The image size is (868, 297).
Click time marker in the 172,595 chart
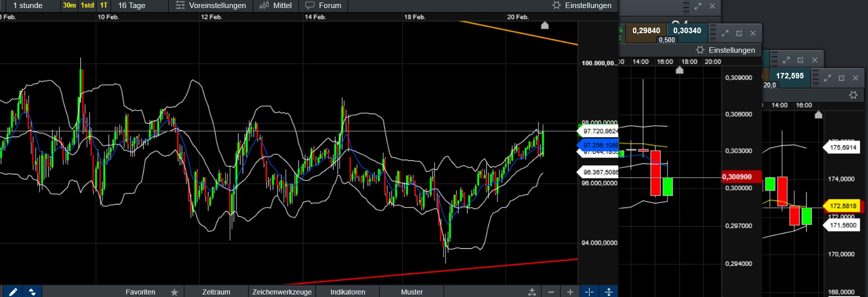click(x=818, y=115)
